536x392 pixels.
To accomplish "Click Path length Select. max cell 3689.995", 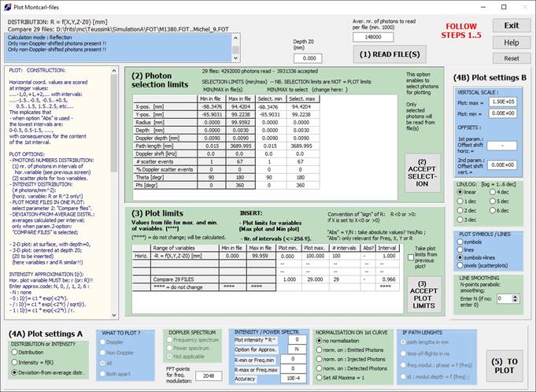I will (303, 146).
